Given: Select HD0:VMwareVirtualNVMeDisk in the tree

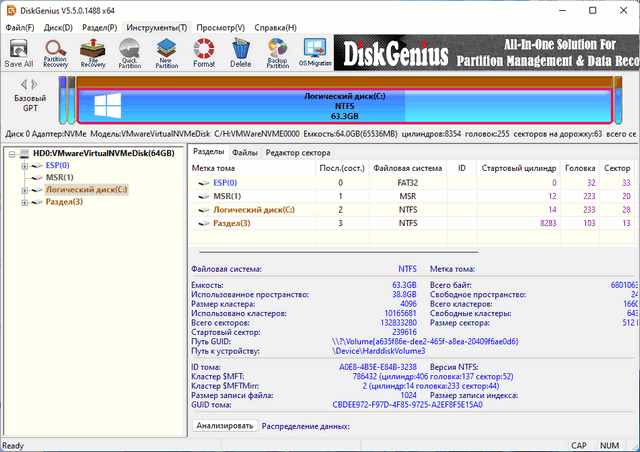Looking at the screenshot, I should pos(103,153).
